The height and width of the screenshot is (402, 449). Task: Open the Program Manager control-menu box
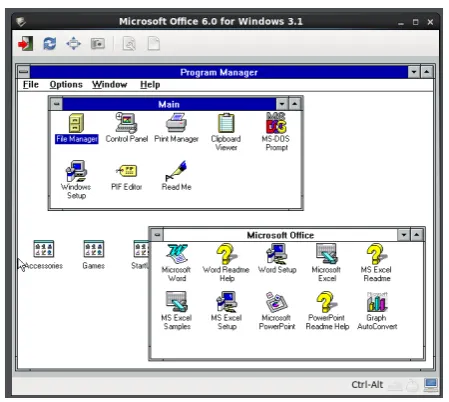point(24,72)
